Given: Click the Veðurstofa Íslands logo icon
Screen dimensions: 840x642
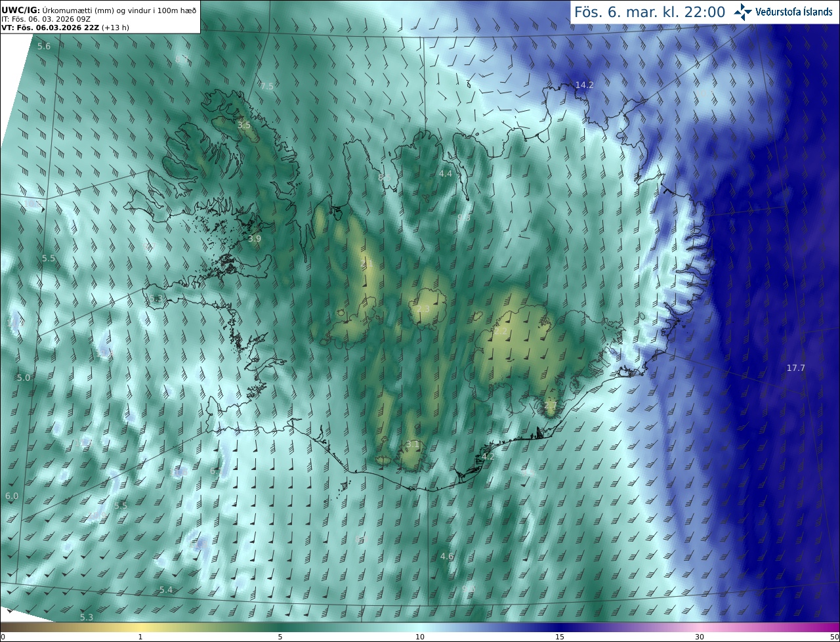Looking at the screenshot, I should (x=743, y=12).
